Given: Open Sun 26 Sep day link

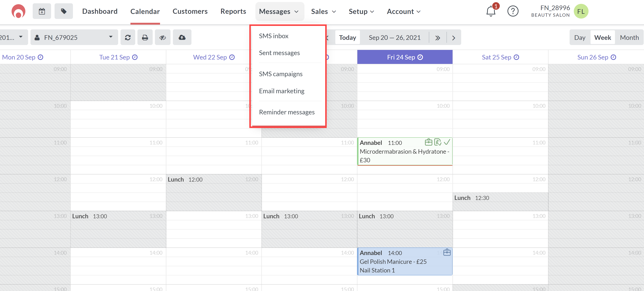Looking at the screenshot, I should (x=593, y=57).
